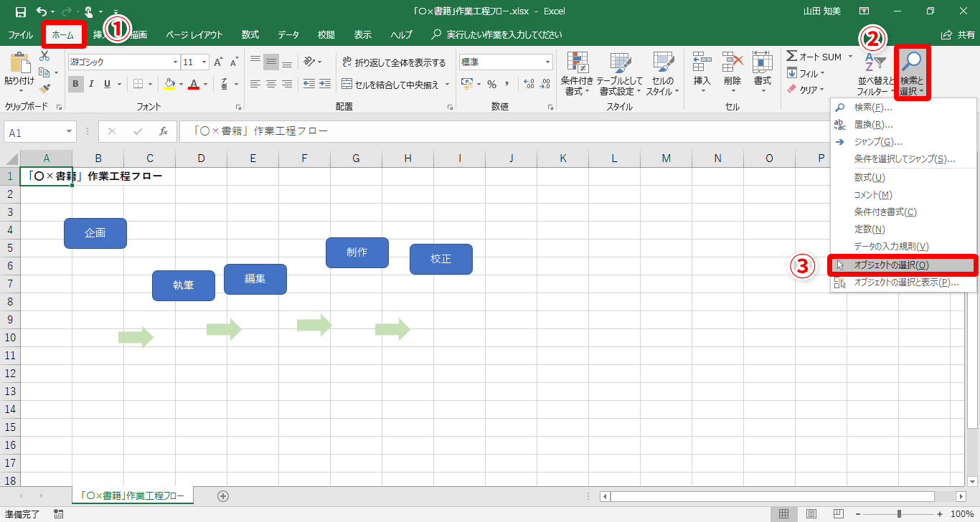Open セルのスタイル cell styles gallery
Image resolution: width=980 pixels, height=522 pixels.
tap(663, 74)
